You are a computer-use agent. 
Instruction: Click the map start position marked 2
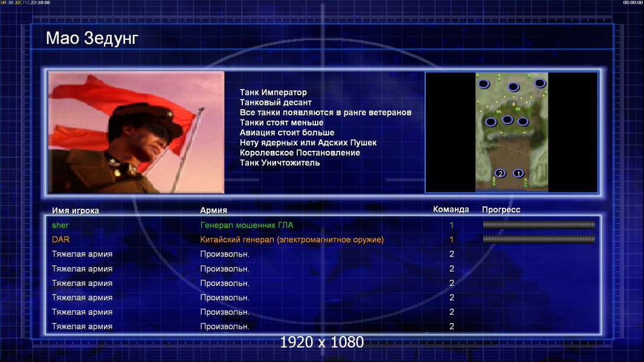pos(500,173)
